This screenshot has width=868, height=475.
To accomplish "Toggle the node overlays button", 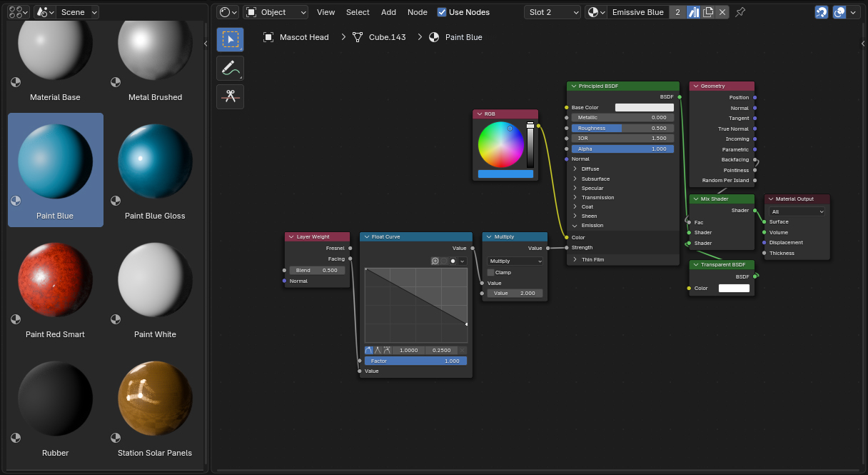I will 839,12.
